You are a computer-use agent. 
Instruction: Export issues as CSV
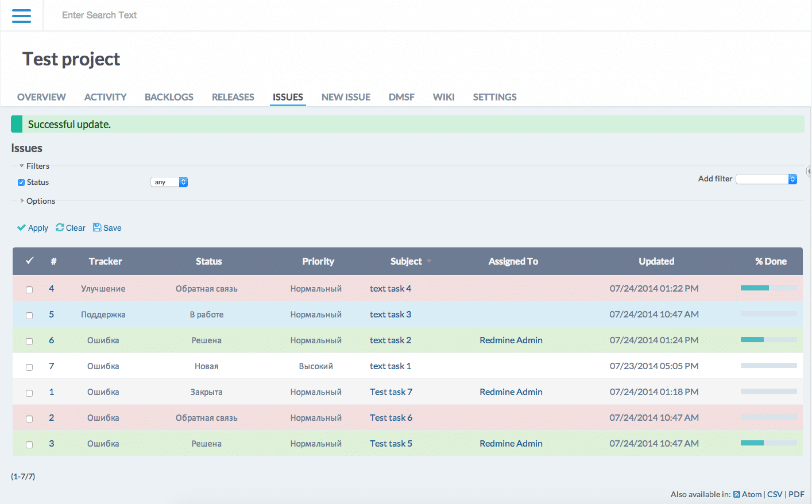775,494
